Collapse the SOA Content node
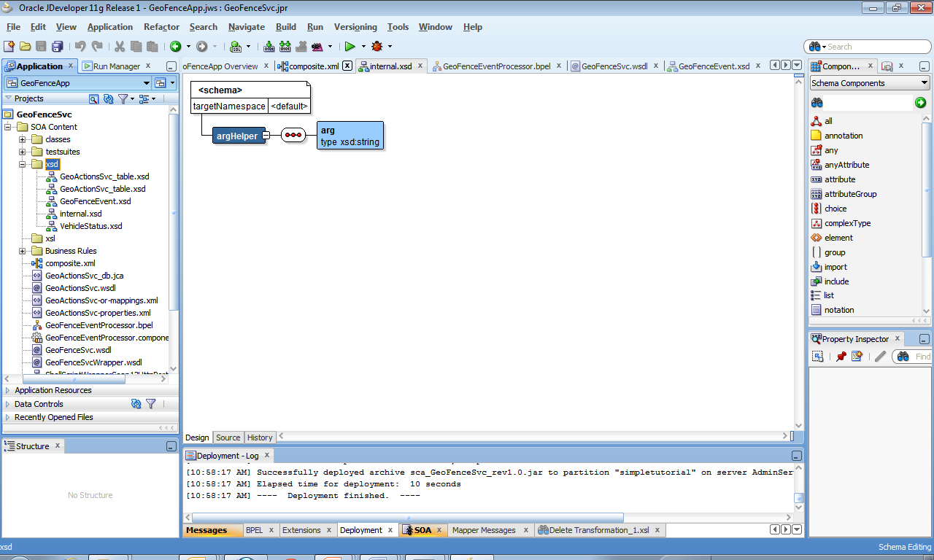Screen dimensions: 934x560 [x=8, y=127]
